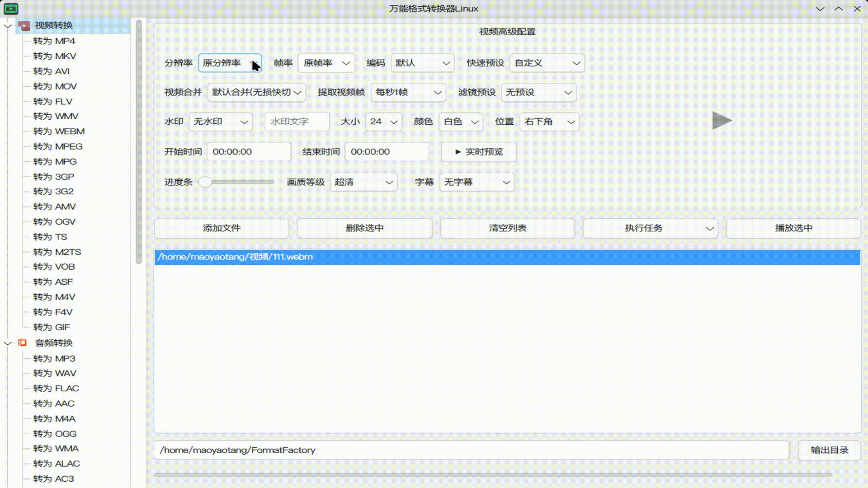Open the 滤镜预设 filter dropdown

(539, 93)
